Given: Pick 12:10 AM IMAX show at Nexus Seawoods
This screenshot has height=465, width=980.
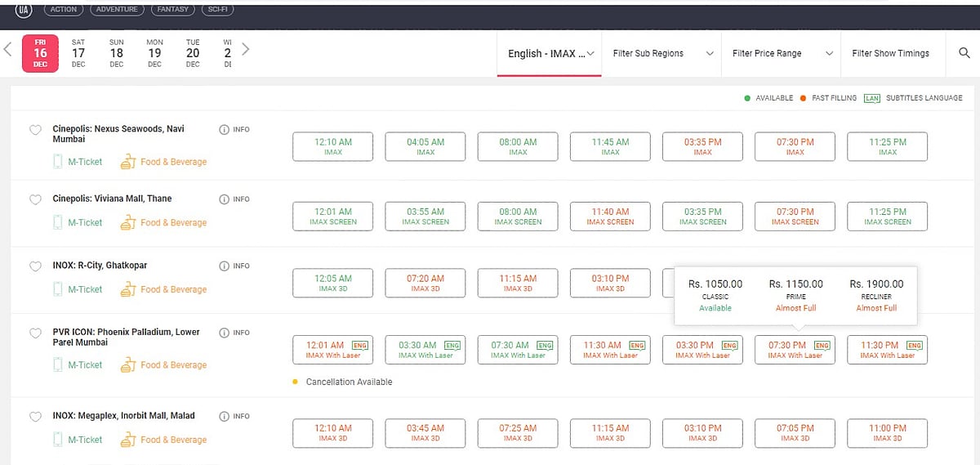Looking at the screenshot, I should [332, 146].
